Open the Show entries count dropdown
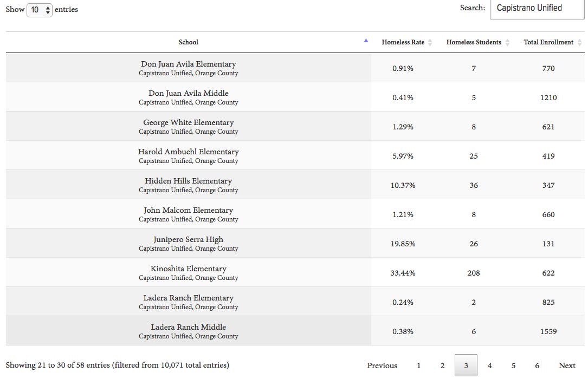Screen dimensions: 588x379 click(x=39, y=10)
